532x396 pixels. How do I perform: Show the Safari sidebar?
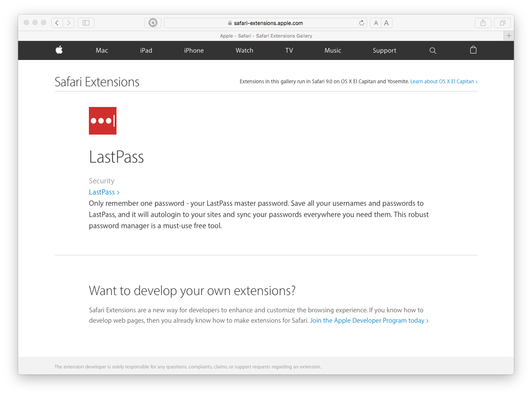click(x=86, y=23)
